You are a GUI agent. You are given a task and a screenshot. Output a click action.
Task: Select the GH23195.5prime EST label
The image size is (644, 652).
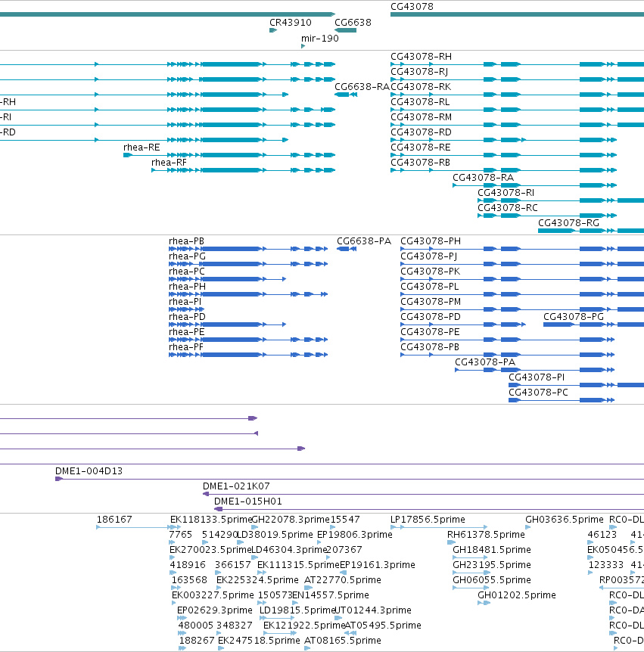click(492, 565)
